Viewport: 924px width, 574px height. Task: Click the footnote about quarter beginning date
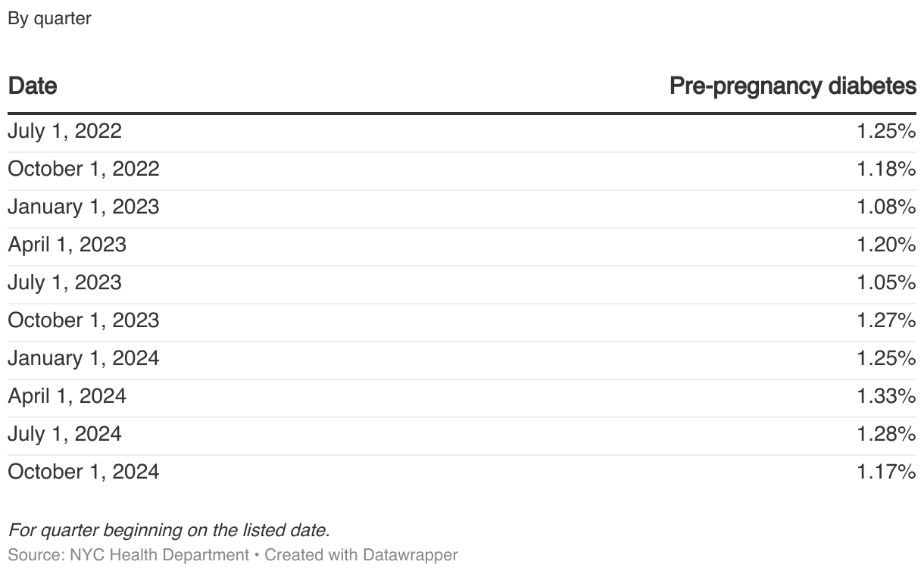coord(169,529)
